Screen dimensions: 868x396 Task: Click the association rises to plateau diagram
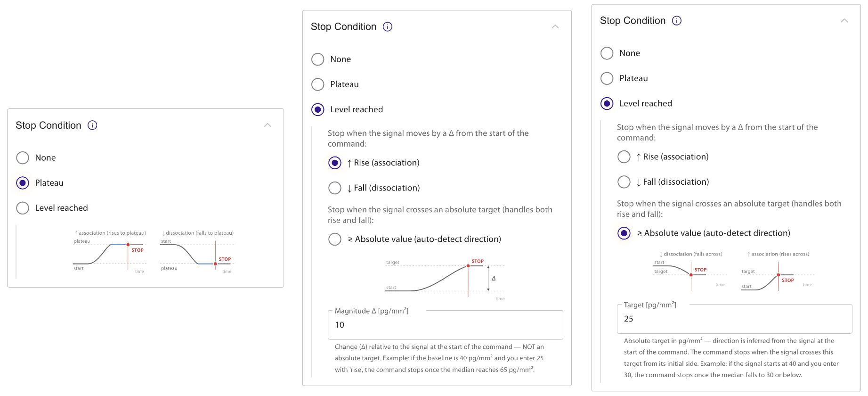[x=110, y=252]
